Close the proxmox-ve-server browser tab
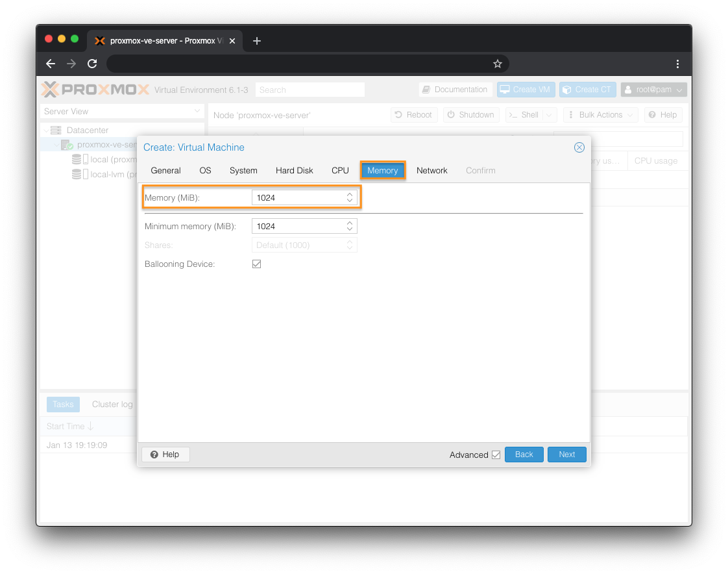The image size is (728, 574). coord(232,41)
